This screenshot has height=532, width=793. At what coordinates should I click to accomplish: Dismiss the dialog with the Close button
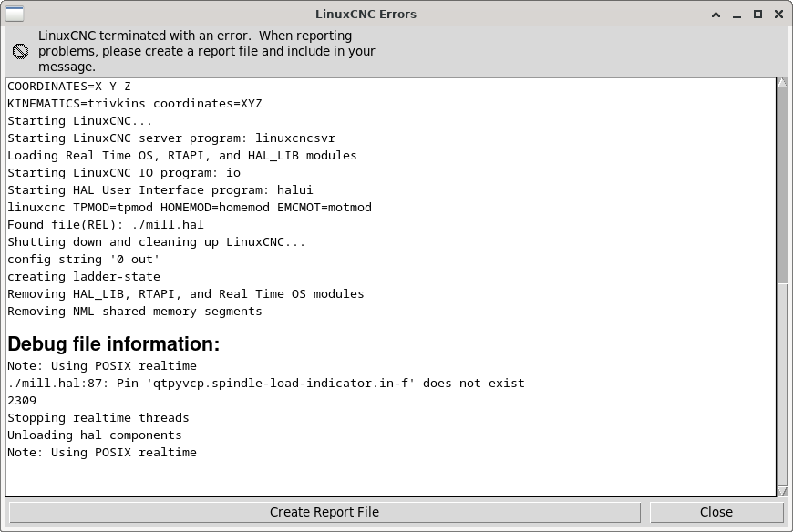point(716,512)
